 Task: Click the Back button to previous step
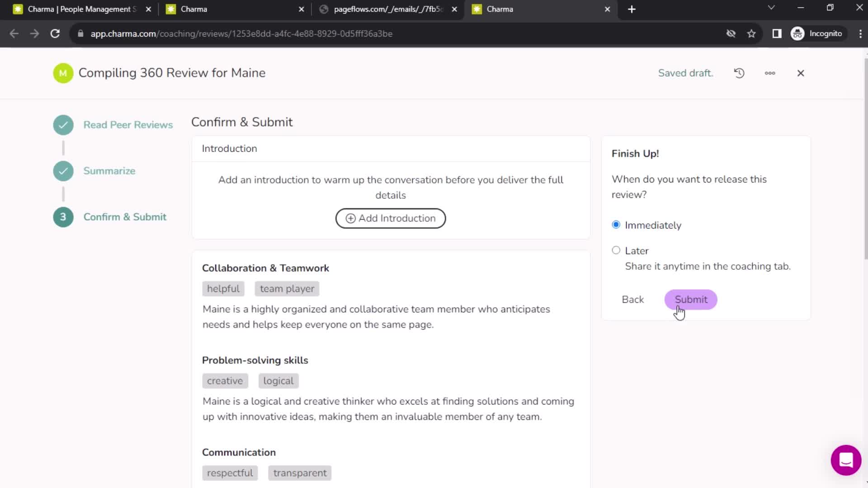click(632, 299)
